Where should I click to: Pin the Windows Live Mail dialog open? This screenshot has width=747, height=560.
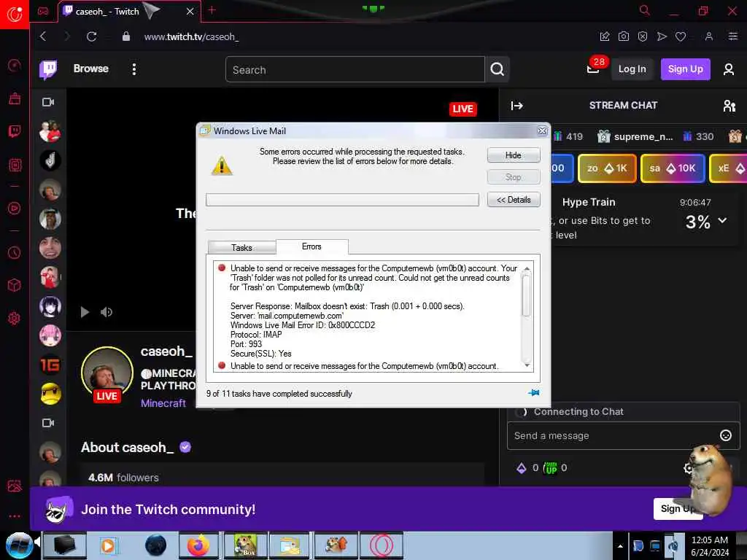(x=533, y=393)
